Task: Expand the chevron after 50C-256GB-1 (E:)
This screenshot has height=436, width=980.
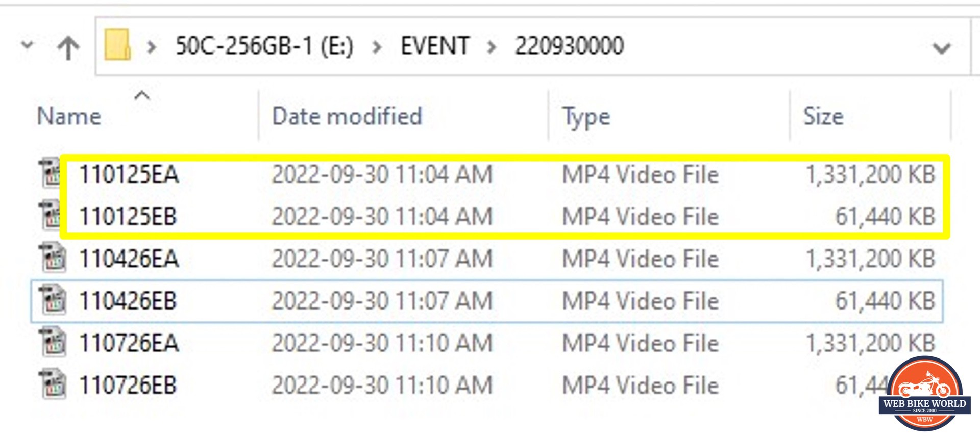Action: click(x=377, y=47)
